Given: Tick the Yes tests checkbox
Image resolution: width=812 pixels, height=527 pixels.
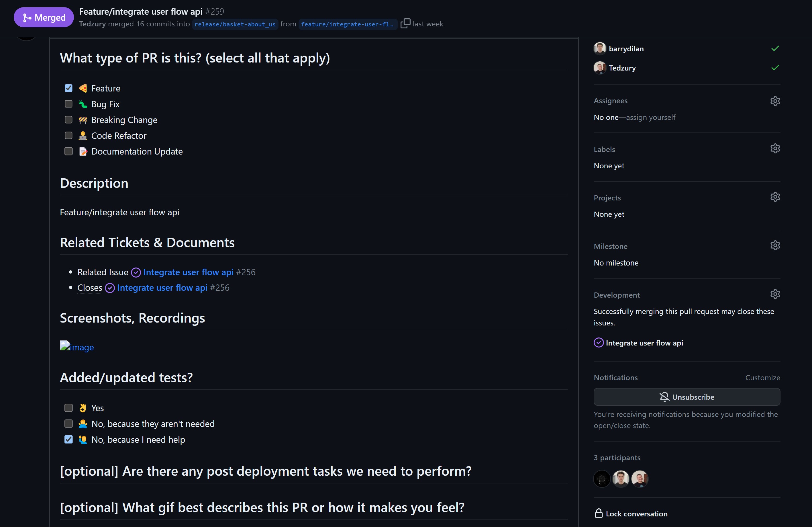Looking at the screenshot, I should [68, 408].
